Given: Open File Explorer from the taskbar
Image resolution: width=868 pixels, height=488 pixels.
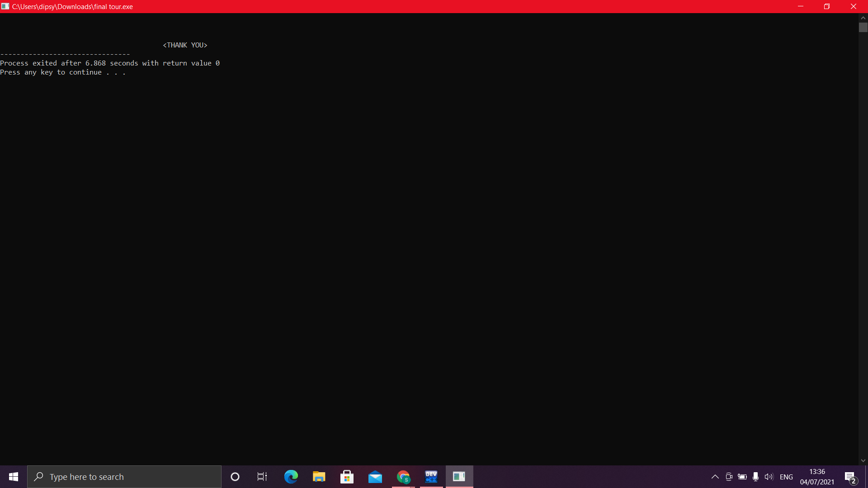Looking at the screenshot, I should coord(319,477).
